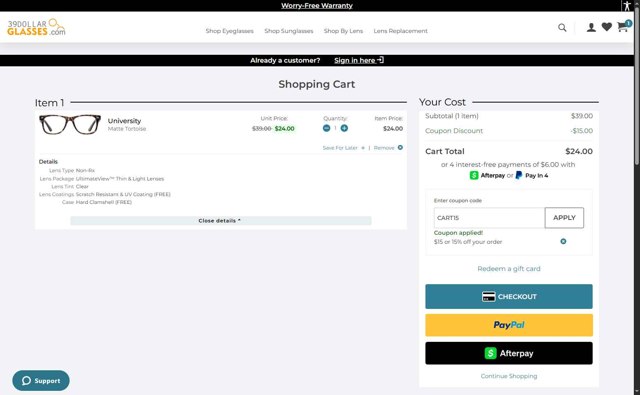Click Redeem a gift card link
The image size is (640, 395).
click(x=509, y=269)
